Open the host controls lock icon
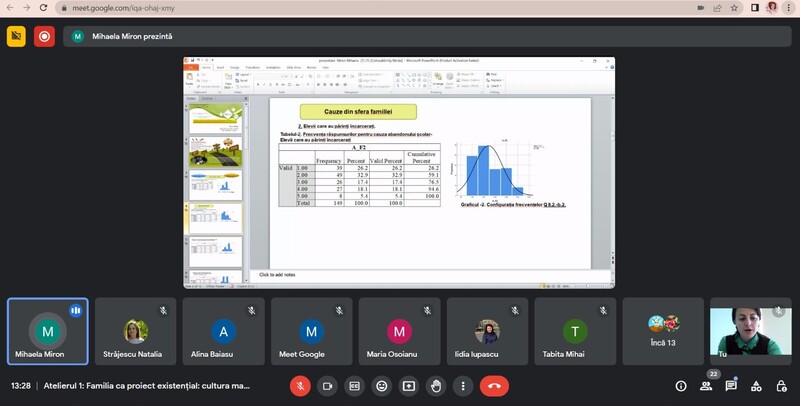This screenshot has height=406, width=800. point(780,385)
